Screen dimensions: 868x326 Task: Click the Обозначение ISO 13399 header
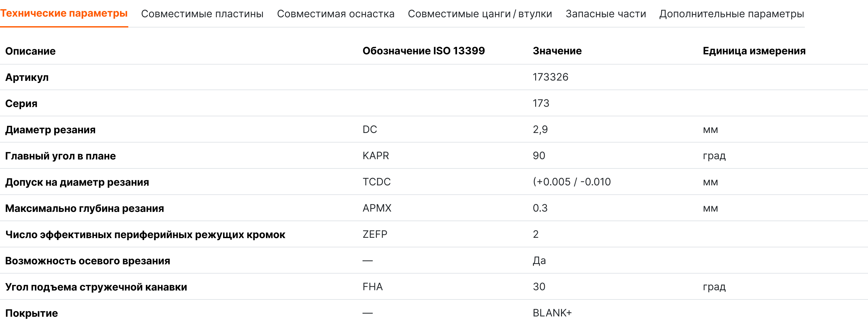423,50
